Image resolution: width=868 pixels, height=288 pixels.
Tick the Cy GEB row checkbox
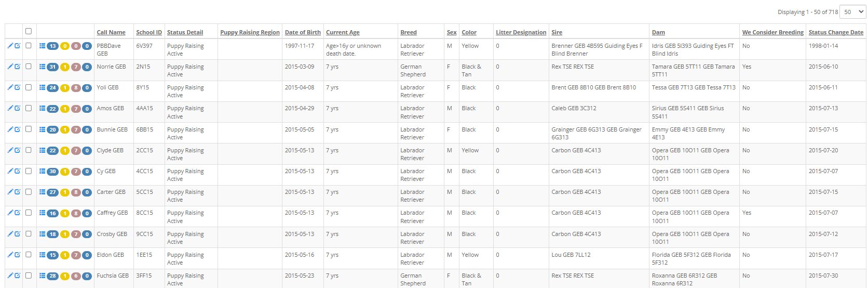29,171
